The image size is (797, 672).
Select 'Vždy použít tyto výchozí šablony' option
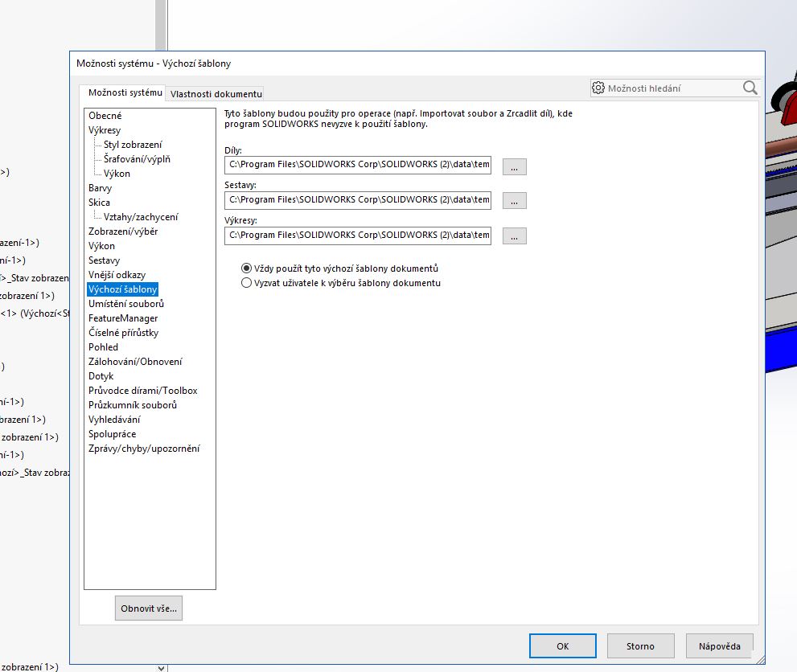click(x=247, y=268)
